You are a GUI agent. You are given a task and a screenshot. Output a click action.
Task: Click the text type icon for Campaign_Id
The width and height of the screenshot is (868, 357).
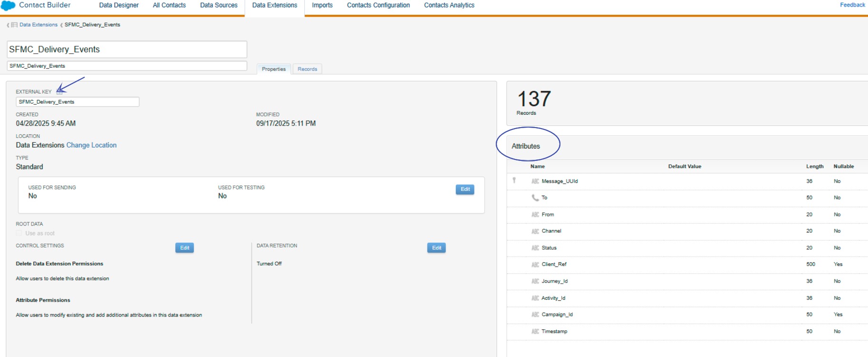(x=535, y=315)
